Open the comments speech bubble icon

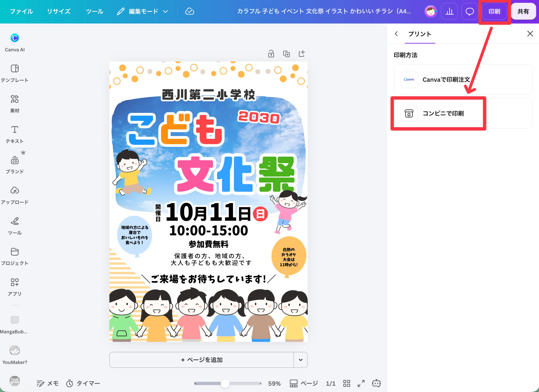click(469, 11)
